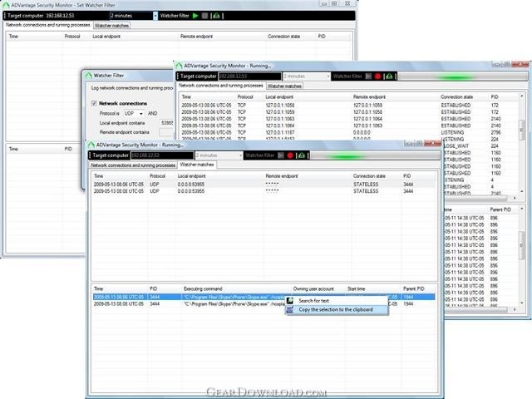
Task: Click the green triangle icon in the middle Running window toolbar
Action: click(390, 76)
